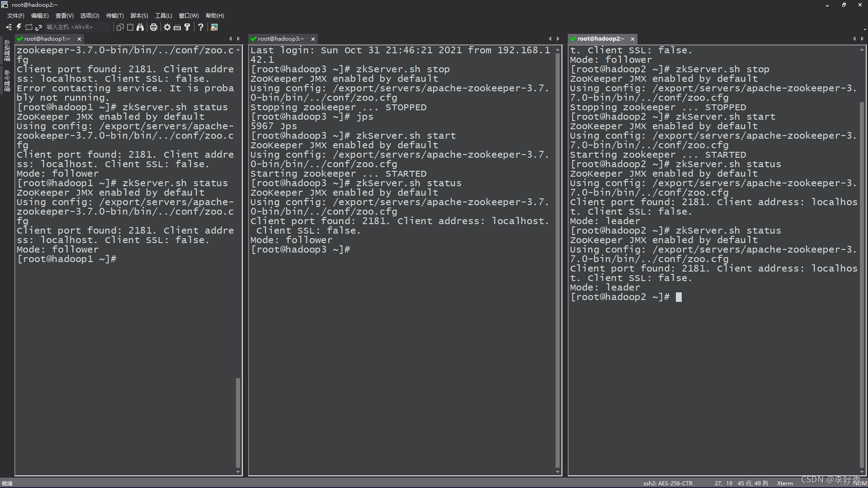
Task: Click the green checkmark on hadoop1 tab
Action: 20,39
